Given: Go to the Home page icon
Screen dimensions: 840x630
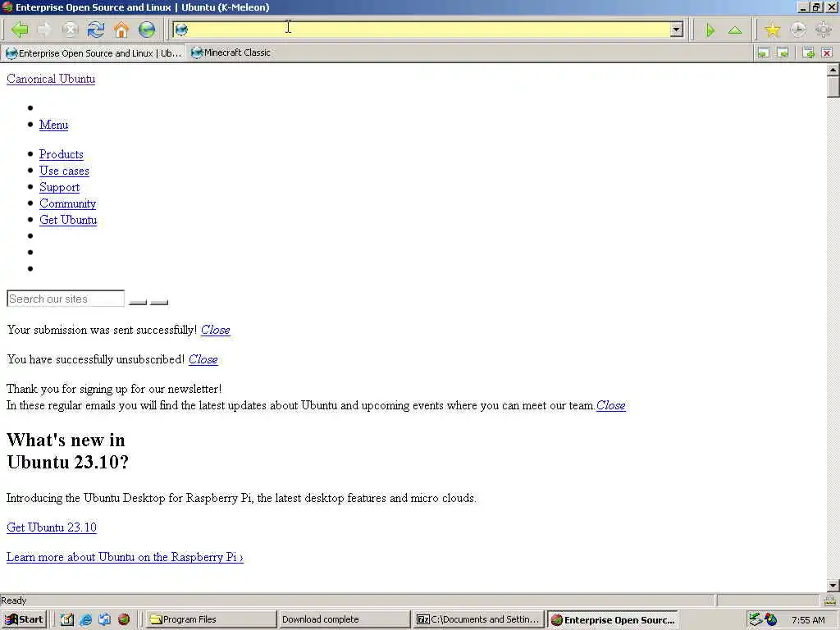Looking at the screenshot, I should (x=121, y=30).
